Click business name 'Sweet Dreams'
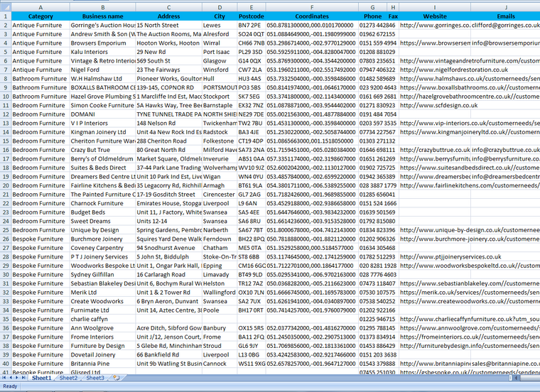This screenshot has height=392, width=540. [x=102, y=222]
